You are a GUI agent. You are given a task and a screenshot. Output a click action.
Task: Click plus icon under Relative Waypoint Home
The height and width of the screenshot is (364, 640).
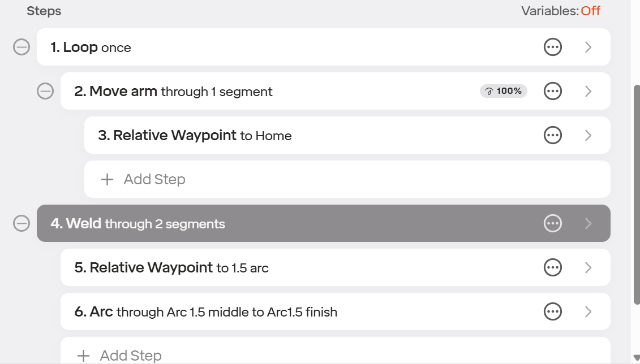tap(107, 179)
